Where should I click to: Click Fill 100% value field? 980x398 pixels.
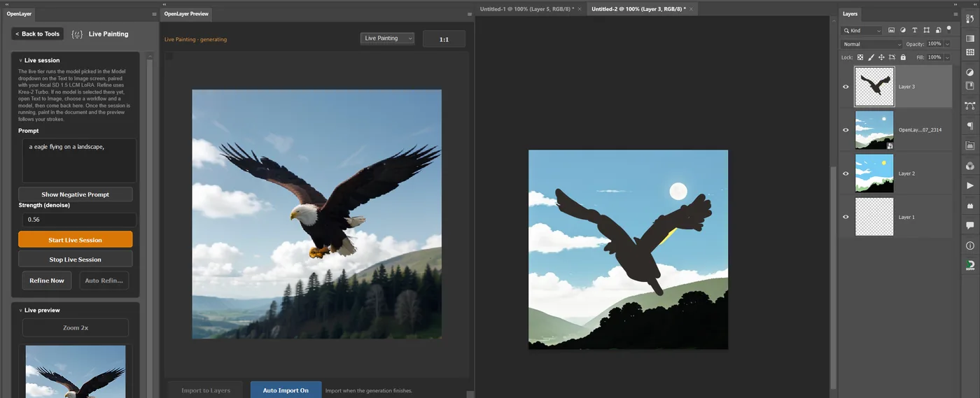pyautogui.click(x=934, y=57)
